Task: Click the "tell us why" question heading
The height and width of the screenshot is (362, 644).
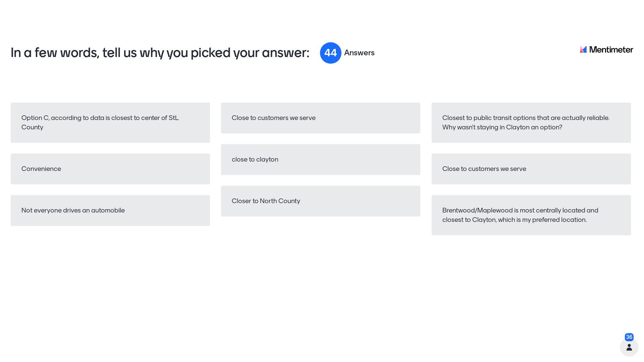Action: [160, 53]
